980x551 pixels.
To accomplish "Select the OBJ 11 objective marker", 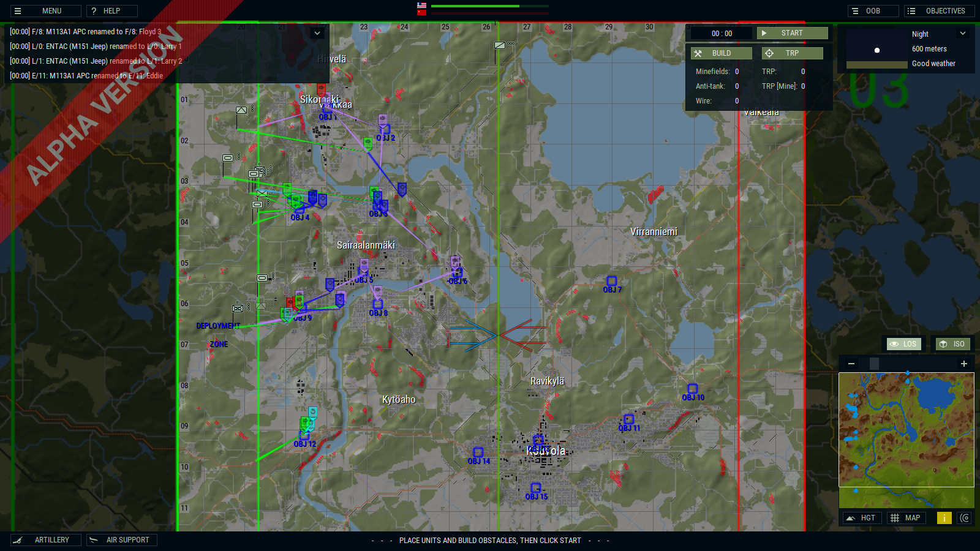I will 628,419.
